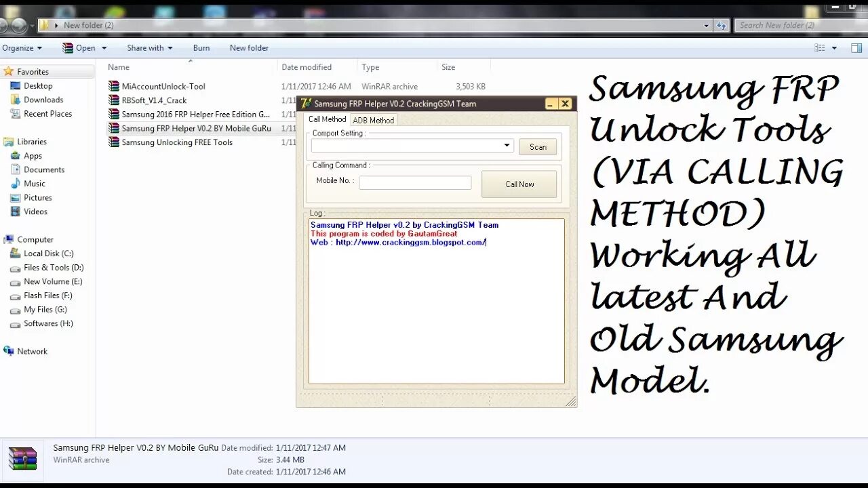This screenshot has width=868, height=488.
Task: Open the Local Disk (C:) drive icon
Action: point(16,253)
